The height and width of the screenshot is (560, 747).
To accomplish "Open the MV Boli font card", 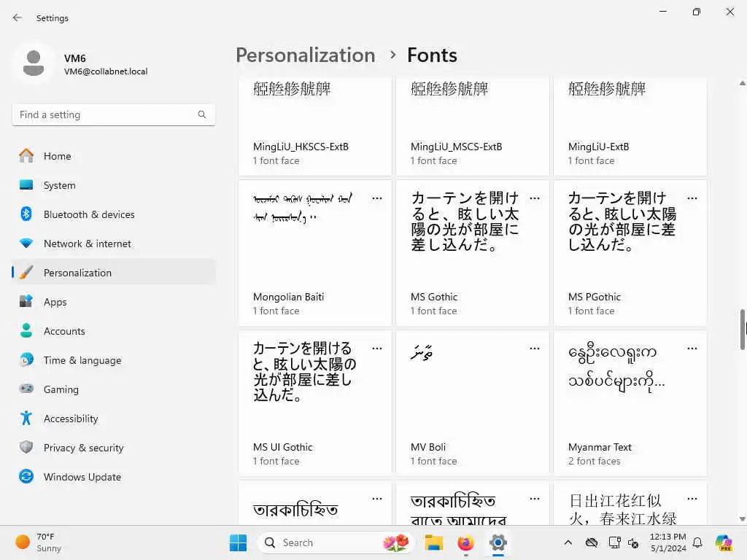I will tap(473, 402).
